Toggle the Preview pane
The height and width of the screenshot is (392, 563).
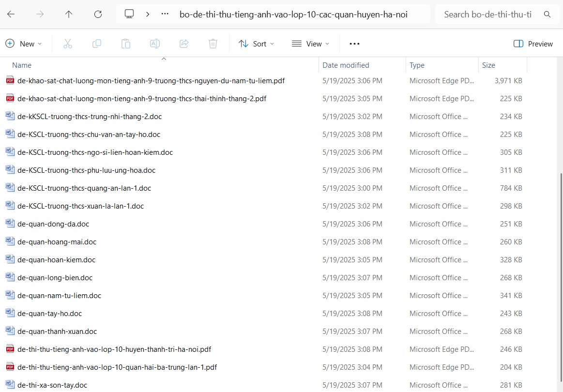(533, 44)
